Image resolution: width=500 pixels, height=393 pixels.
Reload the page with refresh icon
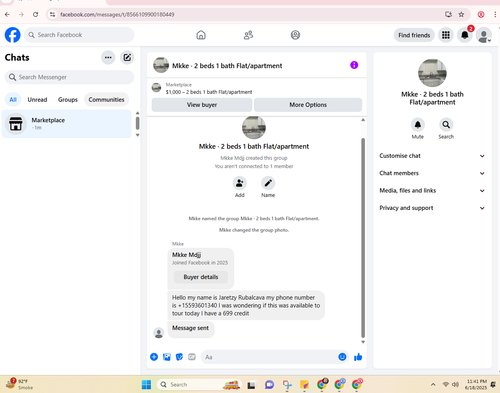point(35,14)
